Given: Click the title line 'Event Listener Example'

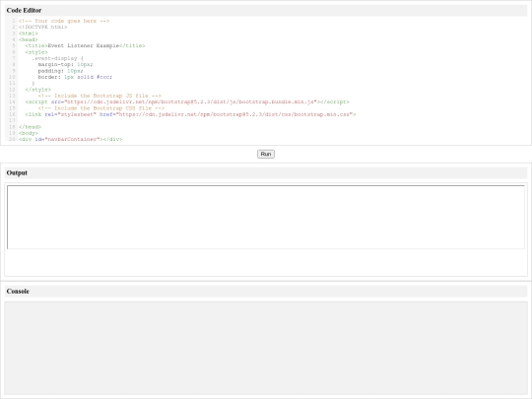Looking at the screenshot, I should pyautogui.click(x=85, y=45).
